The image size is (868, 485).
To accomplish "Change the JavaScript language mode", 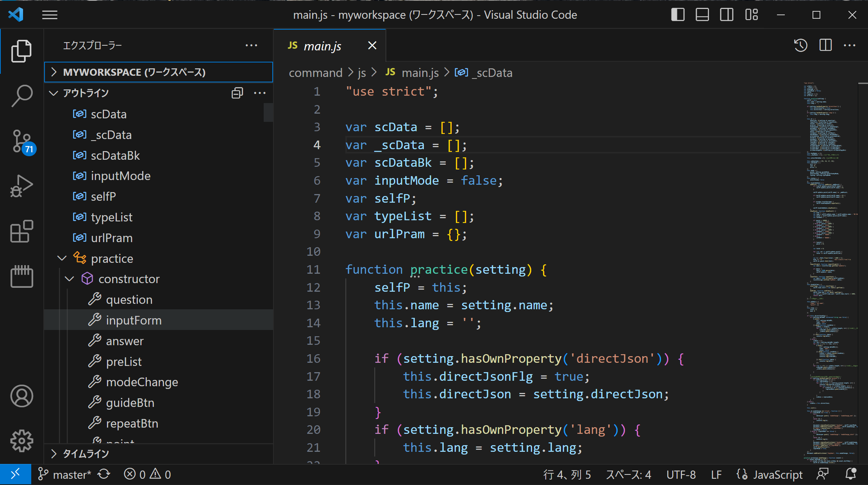I will click(769, 474).
